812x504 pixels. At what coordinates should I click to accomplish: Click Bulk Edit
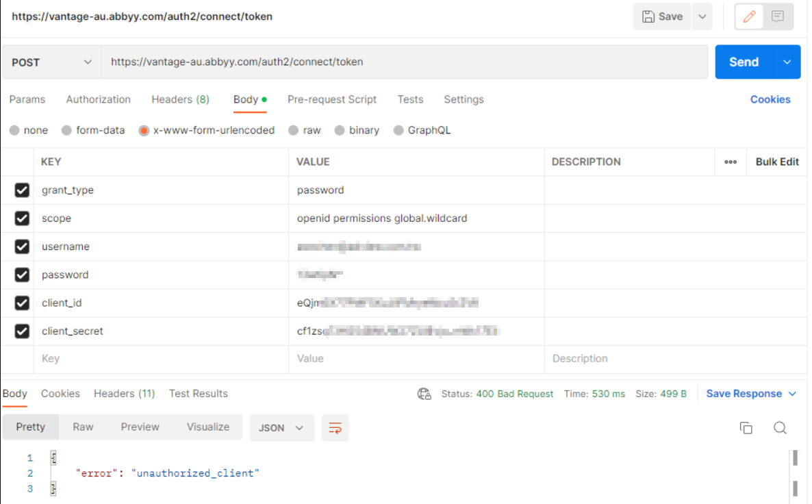[x=777, y=162]
